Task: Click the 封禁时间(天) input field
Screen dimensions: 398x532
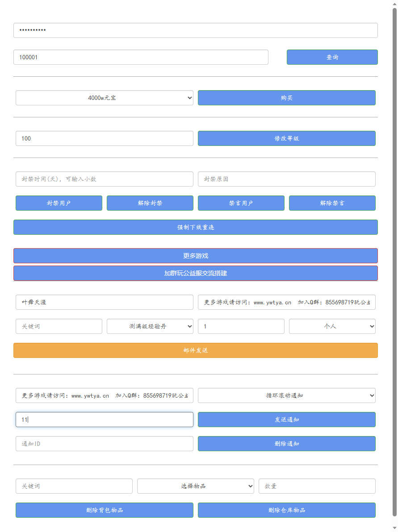Action: point(104,179)
